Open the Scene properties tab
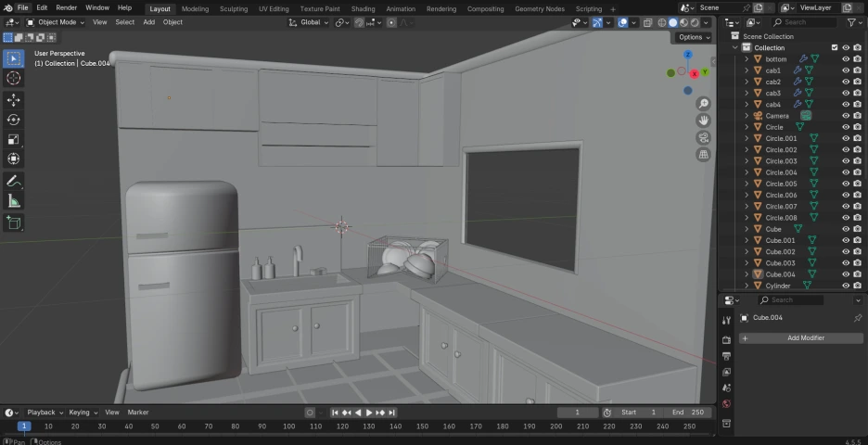 (727, 388)
